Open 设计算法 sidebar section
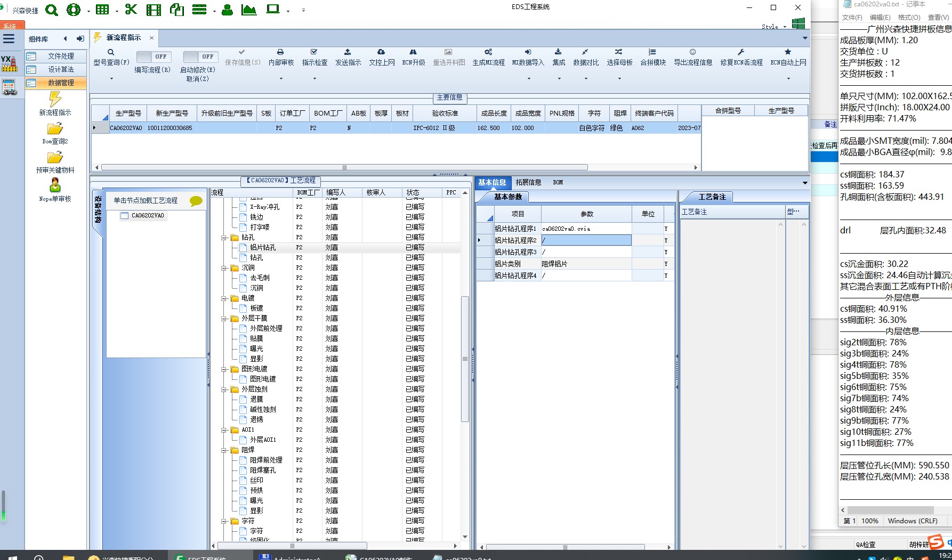The height and width of the screenshot is (560, 952). [x=55, y=69]
